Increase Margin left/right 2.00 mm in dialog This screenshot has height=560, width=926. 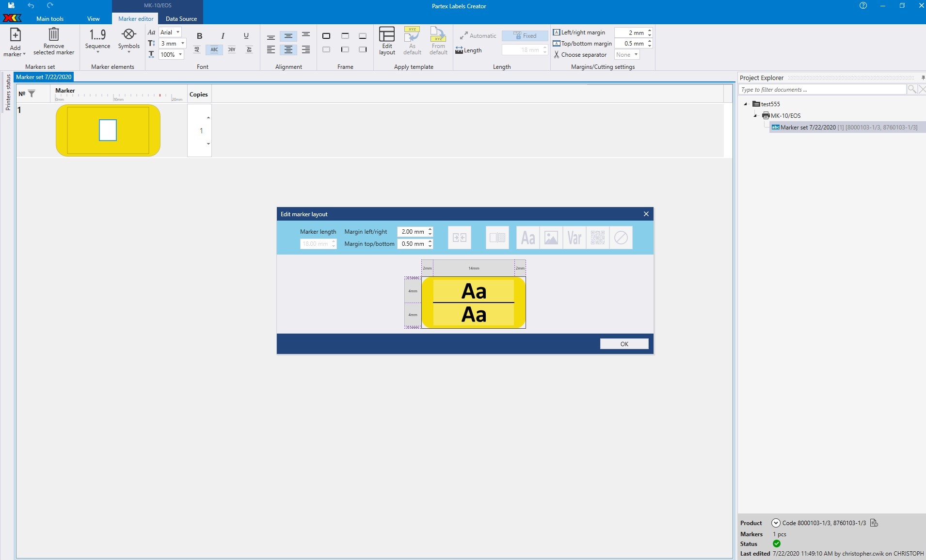(430, 229)
